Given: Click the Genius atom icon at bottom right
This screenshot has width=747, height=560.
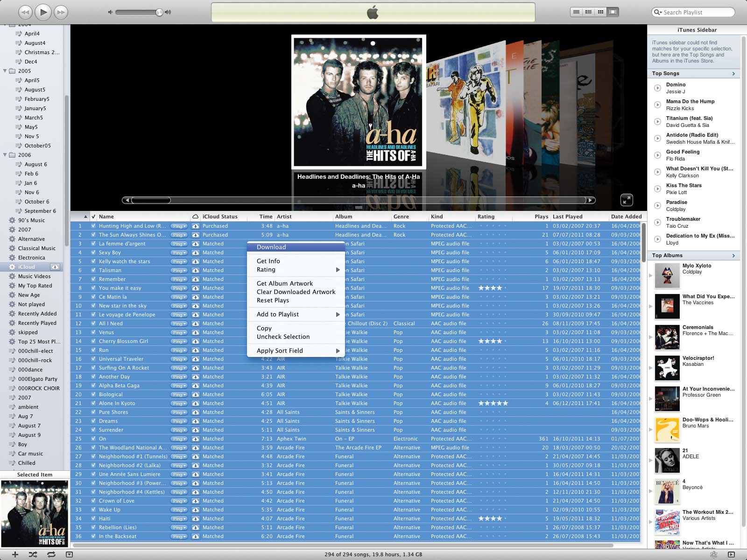Looking at the screenshot, I should [x=713, y=554].
